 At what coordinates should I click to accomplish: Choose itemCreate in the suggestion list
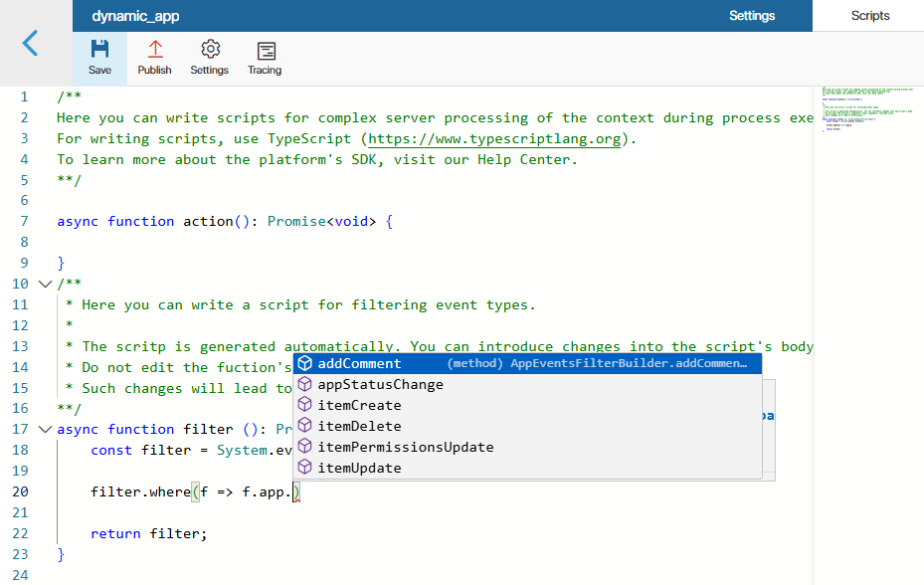(359, 406)
